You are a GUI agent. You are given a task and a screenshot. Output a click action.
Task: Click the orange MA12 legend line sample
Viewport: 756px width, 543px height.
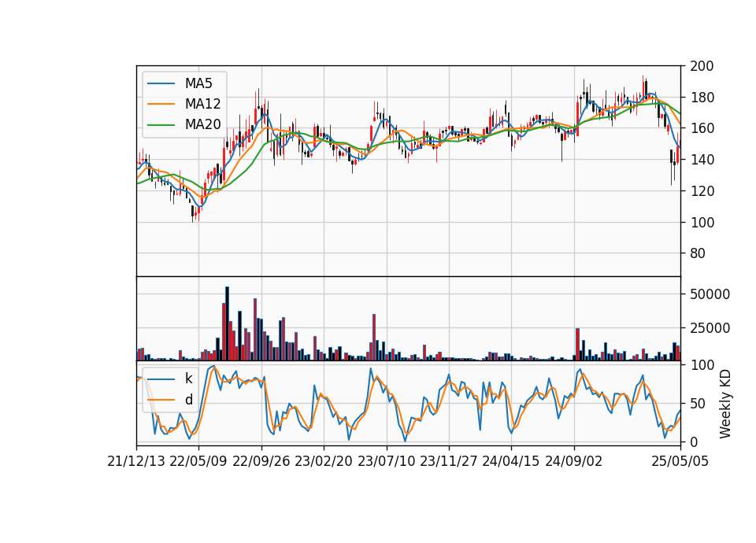click(161, 104)
